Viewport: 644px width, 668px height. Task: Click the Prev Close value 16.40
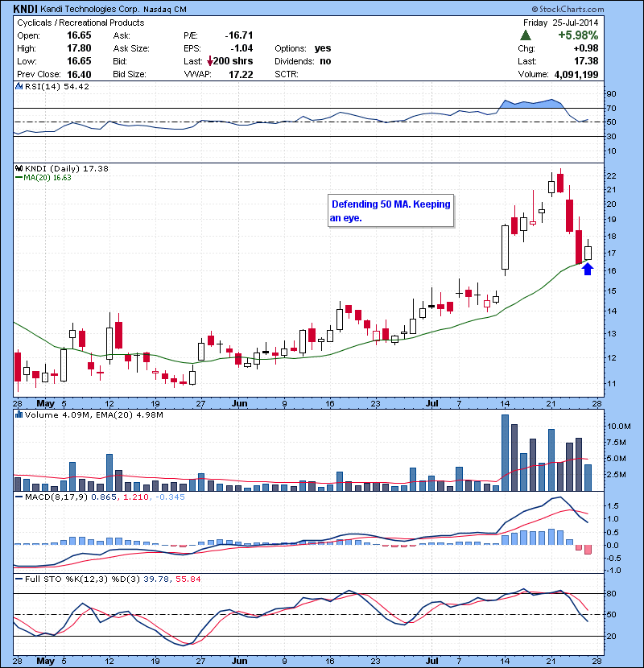[x=79, y=75]
